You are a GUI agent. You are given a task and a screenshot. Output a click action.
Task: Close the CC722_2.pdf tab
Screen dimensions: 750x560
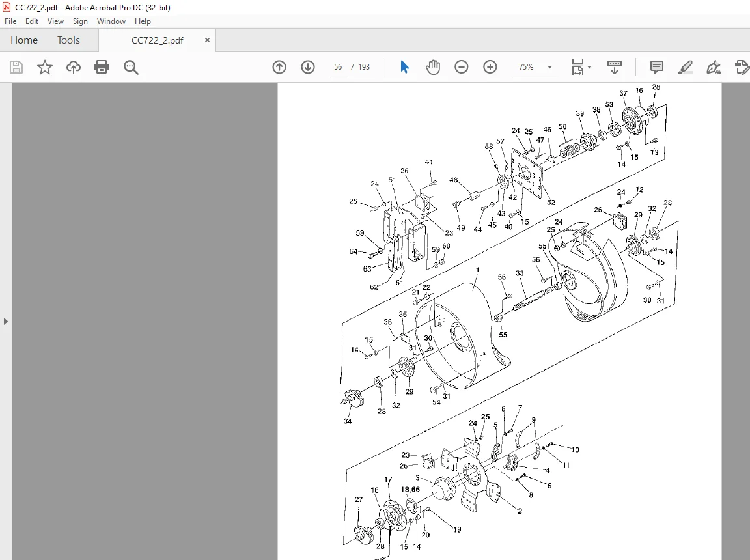(207, 40)
